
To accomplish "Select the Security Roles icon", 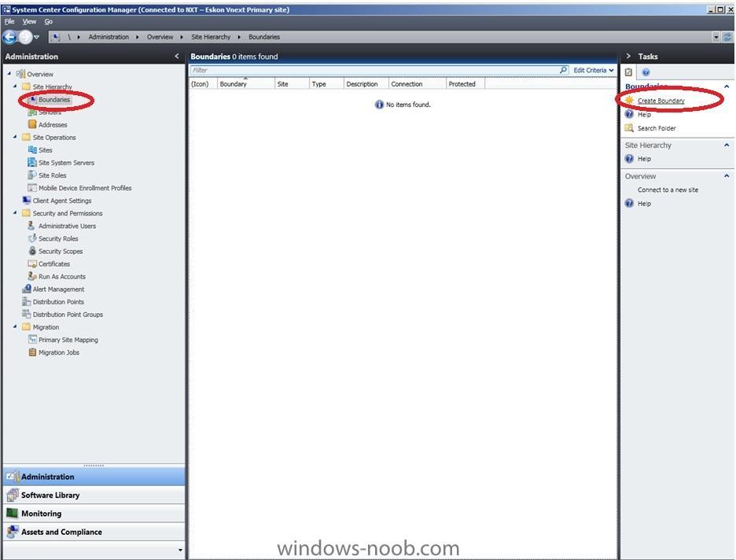I will [32, 238].
